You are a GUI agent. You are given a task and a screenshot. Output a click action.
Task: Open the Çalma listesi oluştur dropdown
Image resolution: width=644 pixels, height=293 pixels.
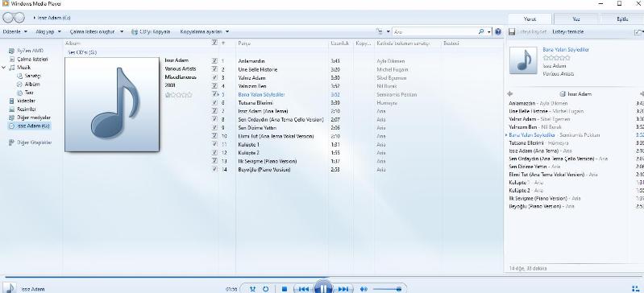tap(97, 31)
